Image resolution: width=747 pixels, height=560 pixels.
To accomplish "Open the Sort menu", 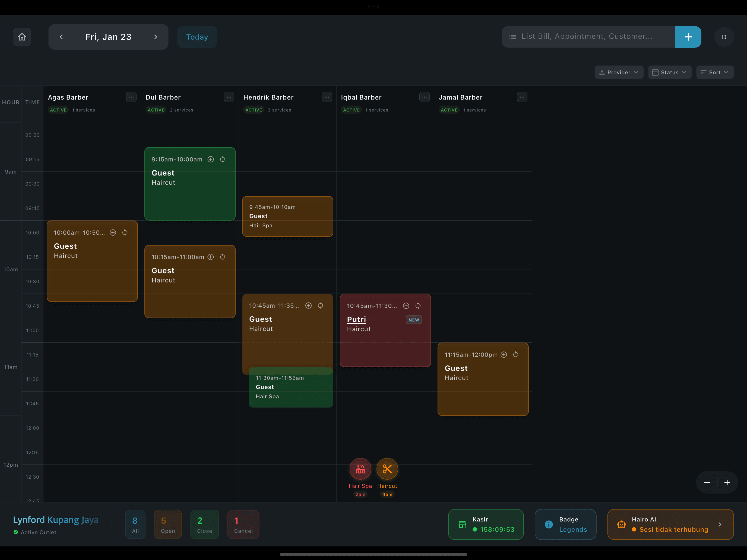I will [715, 72].
